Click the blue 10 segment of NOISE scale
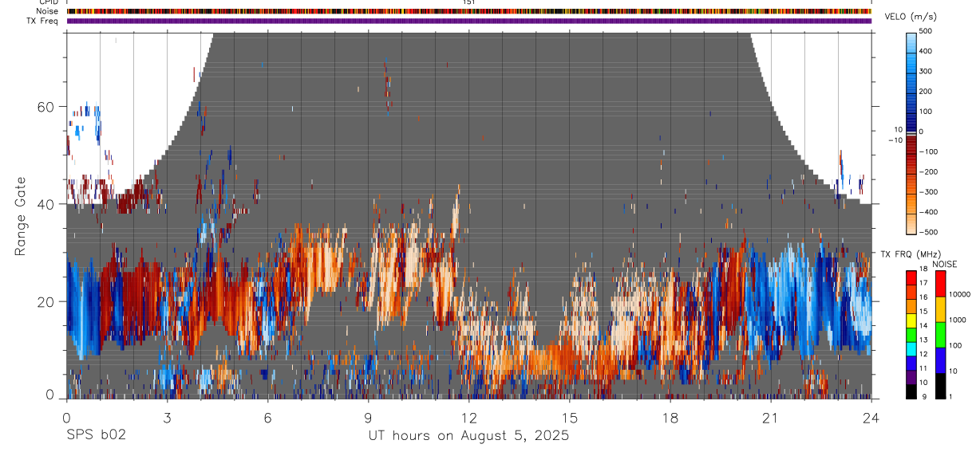Image resolution: width=980 pixels, height=452 pixels. click(940, 360)
